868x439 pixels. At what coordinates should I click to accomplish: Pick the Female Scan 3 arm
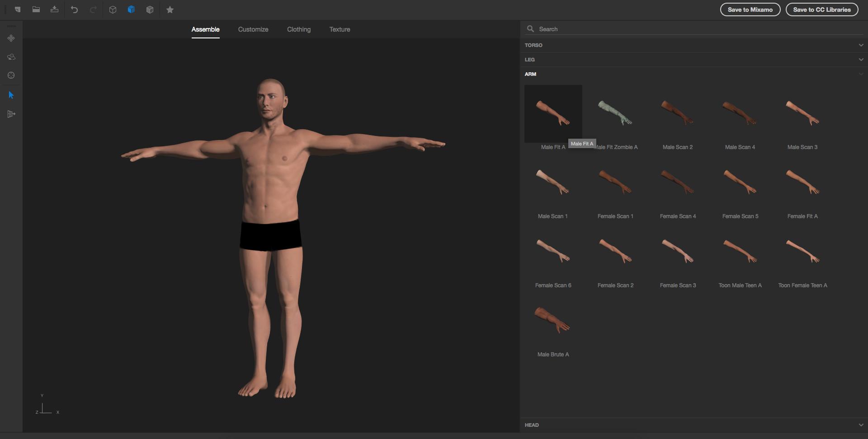pos(678,252)
